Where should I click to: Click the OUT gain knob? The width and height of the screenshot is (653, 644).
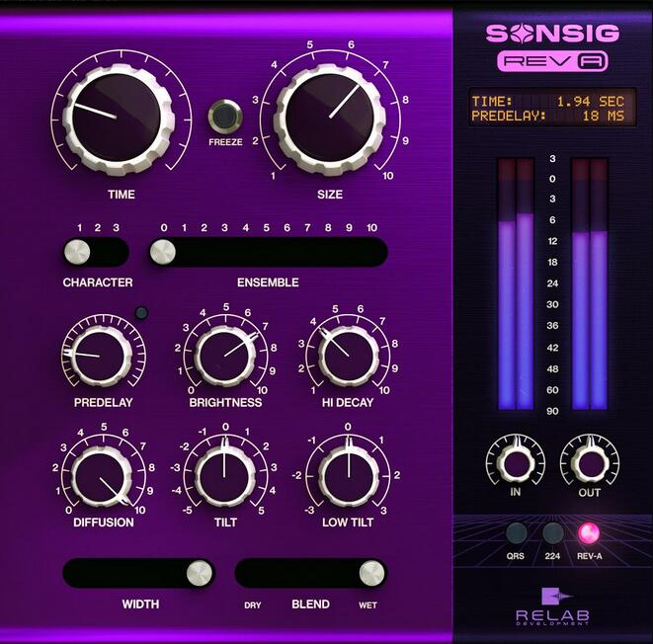click(x=590, y=463)
